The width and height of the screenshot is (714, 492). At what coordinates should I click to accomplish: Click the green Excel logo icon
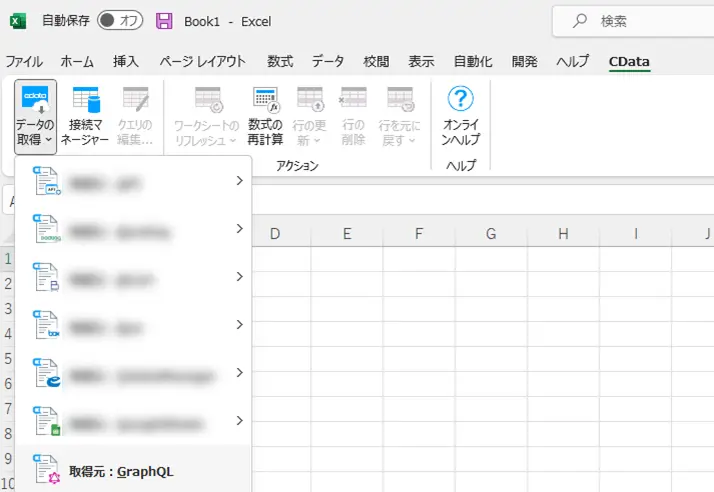coord(17,21)
